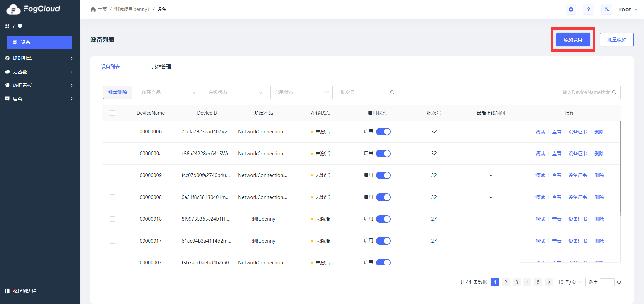This screenshot has height=304, width=644.
Task: Click the 跳至 page number input
Action: [x=607, y=282]
